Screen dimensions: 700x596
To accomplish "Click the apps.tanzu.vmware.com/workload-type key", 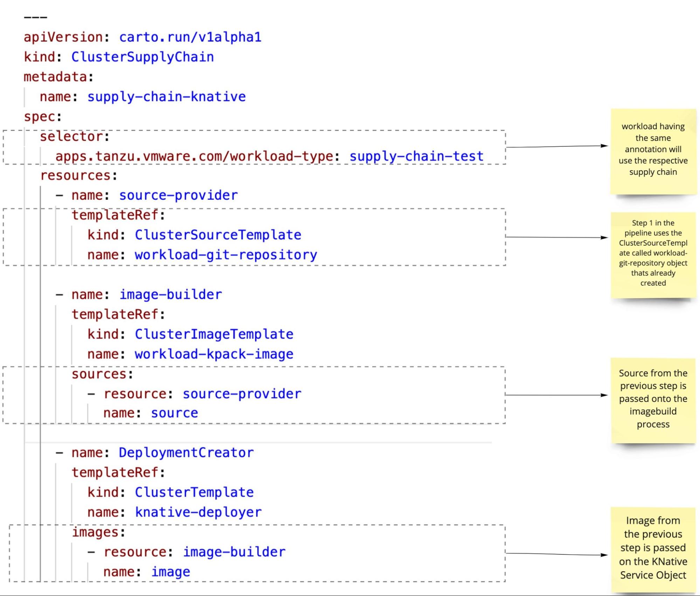I will 194,156.
